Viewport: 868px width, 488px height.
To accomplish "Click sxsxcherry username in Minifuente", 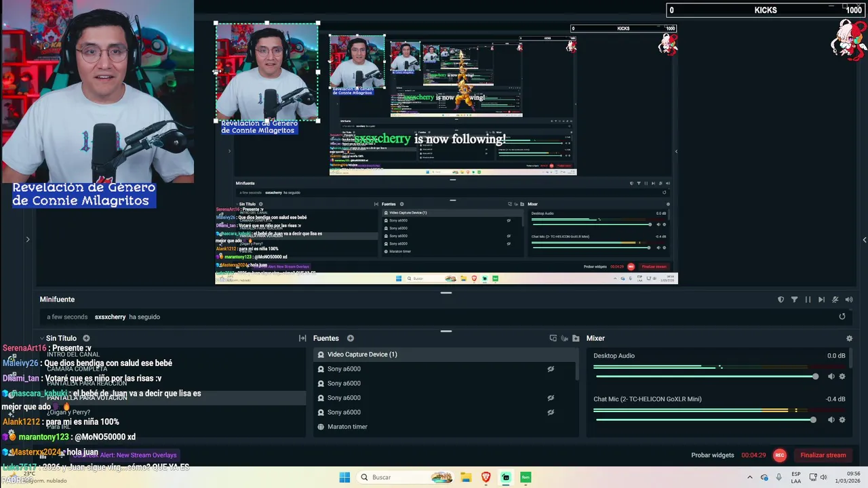I will [x=110, y=317].
